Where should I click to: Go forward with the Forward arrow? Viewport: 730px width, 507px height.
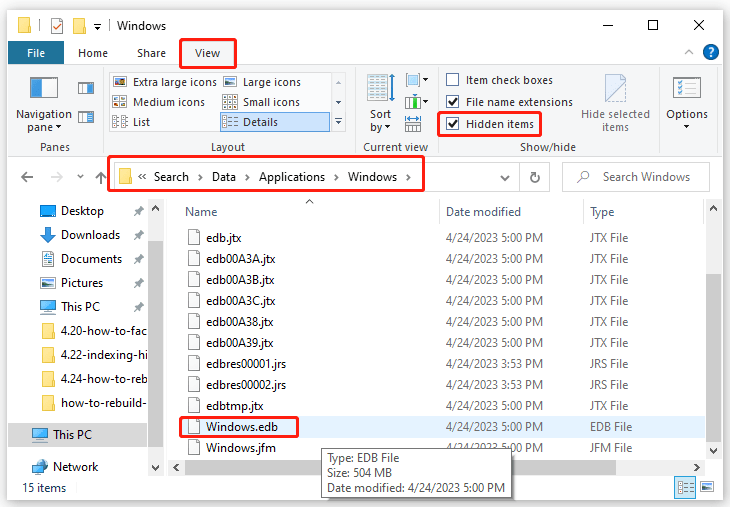57,177
